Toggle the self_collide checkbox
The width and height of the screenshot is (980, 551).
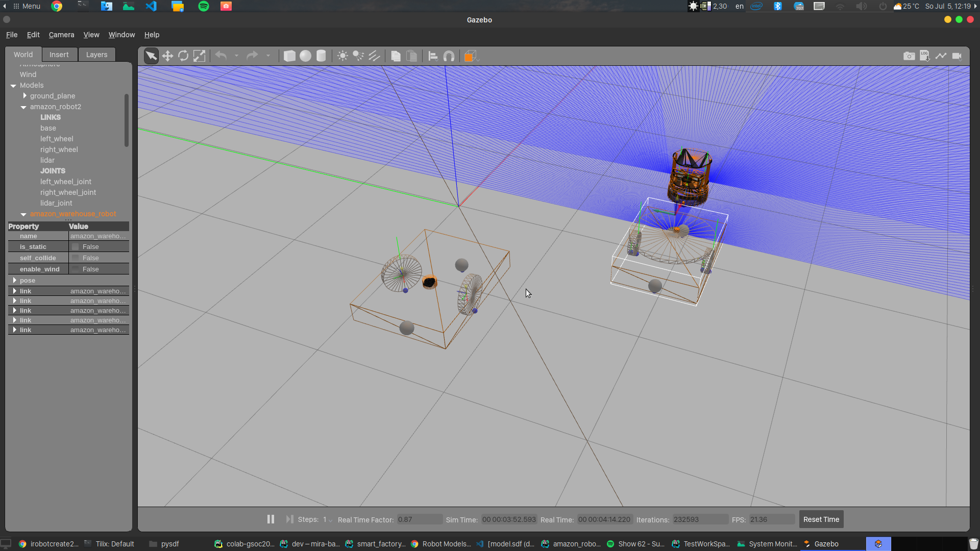coord(76,258)
